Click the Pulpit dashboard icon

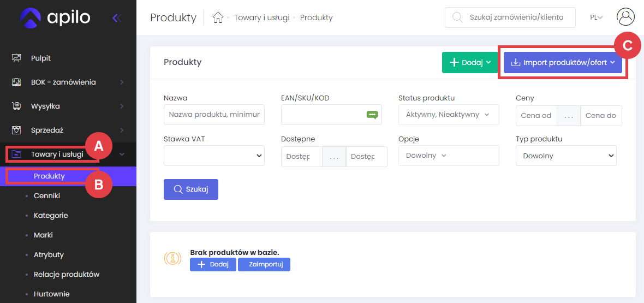click(16, 58)
